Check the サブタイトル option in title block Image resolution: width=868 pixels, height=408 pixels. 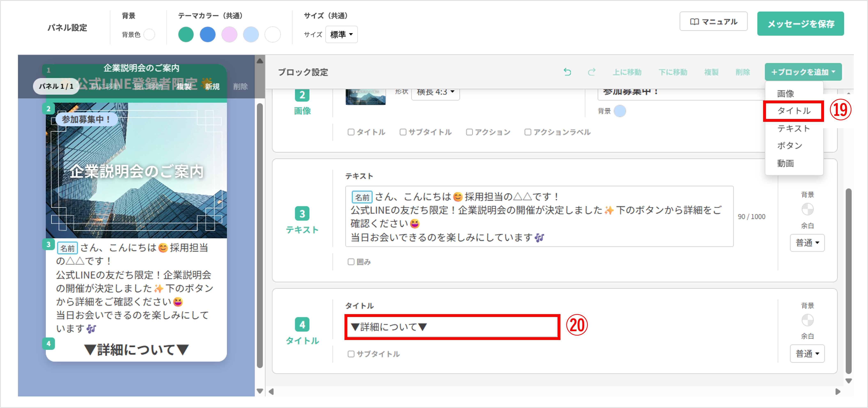(351, 354)
